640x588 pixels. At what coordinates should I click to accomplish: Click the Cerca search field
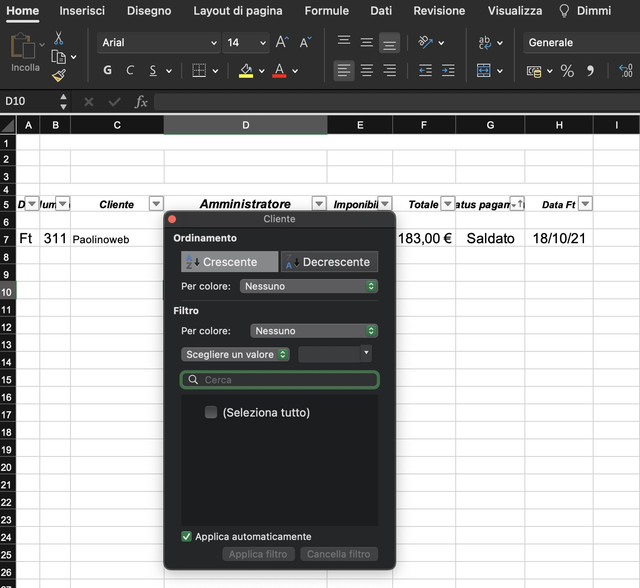(280, 380)
